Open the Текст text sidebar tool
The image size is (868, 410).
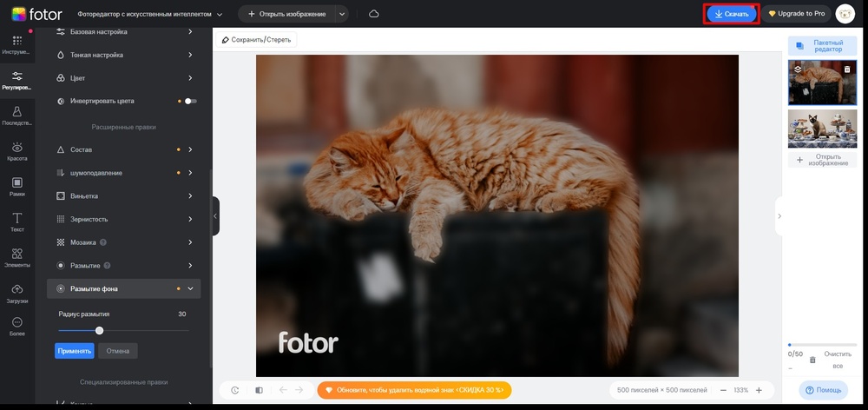(17, 222)
